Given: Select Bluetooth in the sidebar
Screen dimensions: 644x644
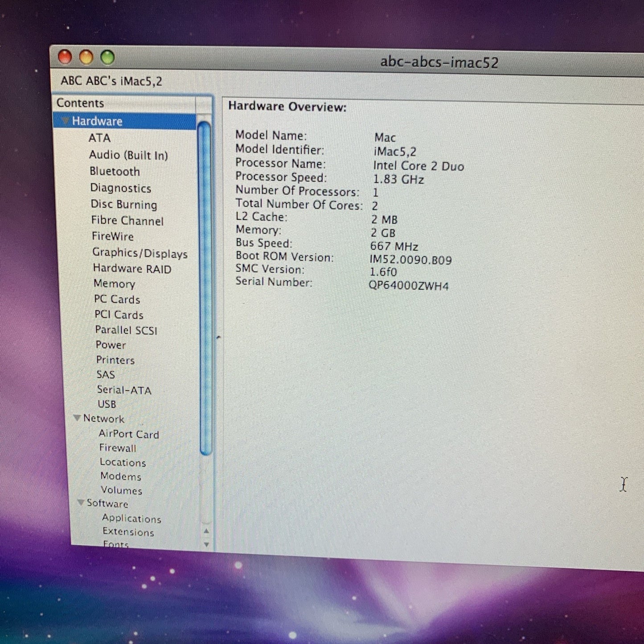Looking at the screenshot, I should point(115,172).
